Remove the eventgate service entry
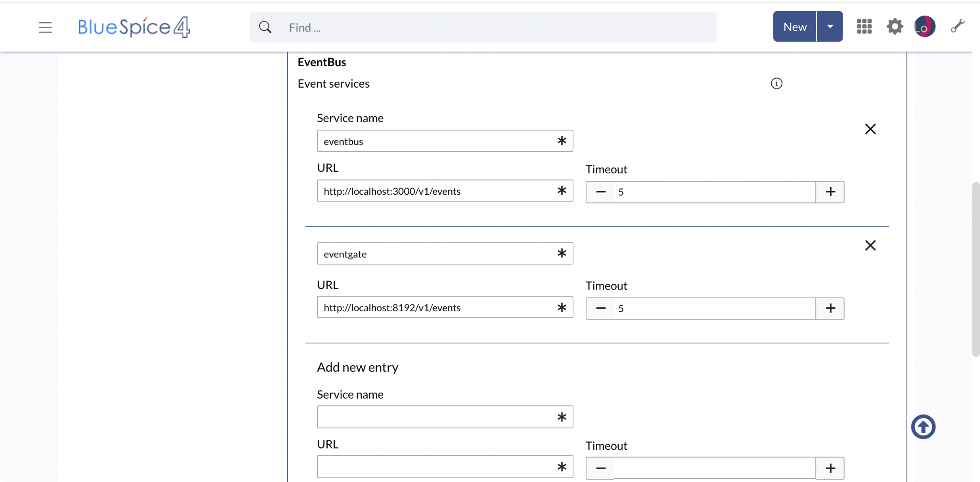 click(870, 245)
